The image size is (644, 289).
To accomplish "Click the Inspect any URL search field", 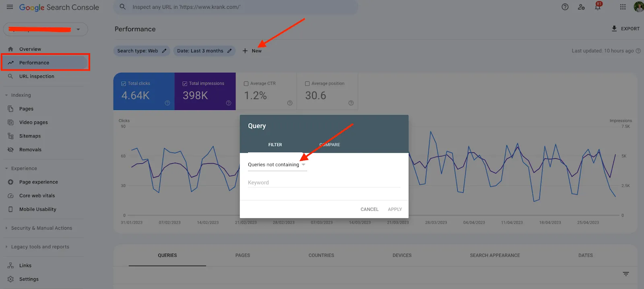I will (x=236, y=7).
